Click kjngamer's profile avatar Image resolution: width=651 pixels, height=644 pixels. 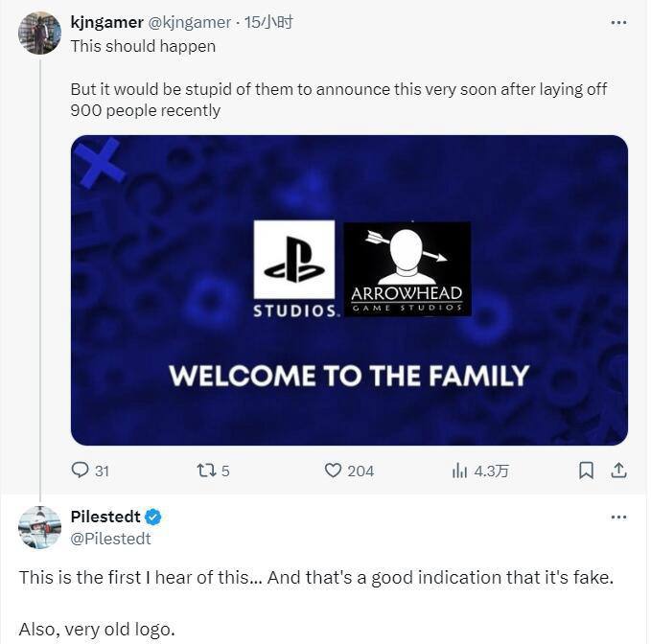[40, 34]
